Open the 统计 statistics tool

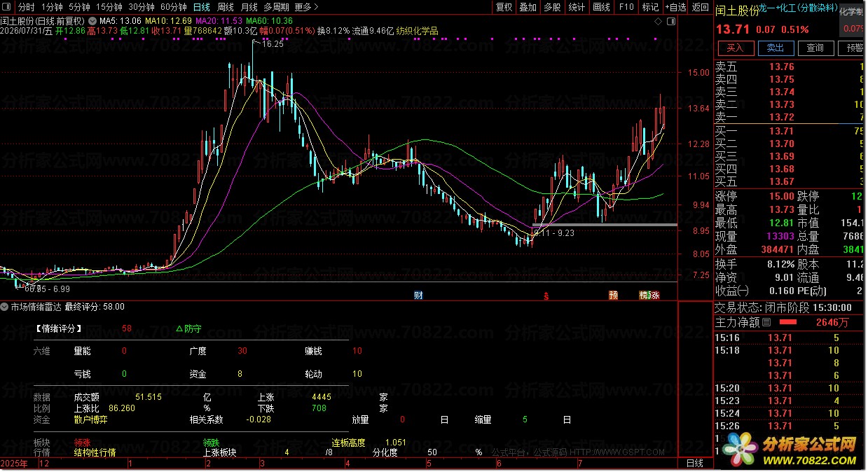pos(577,7)
